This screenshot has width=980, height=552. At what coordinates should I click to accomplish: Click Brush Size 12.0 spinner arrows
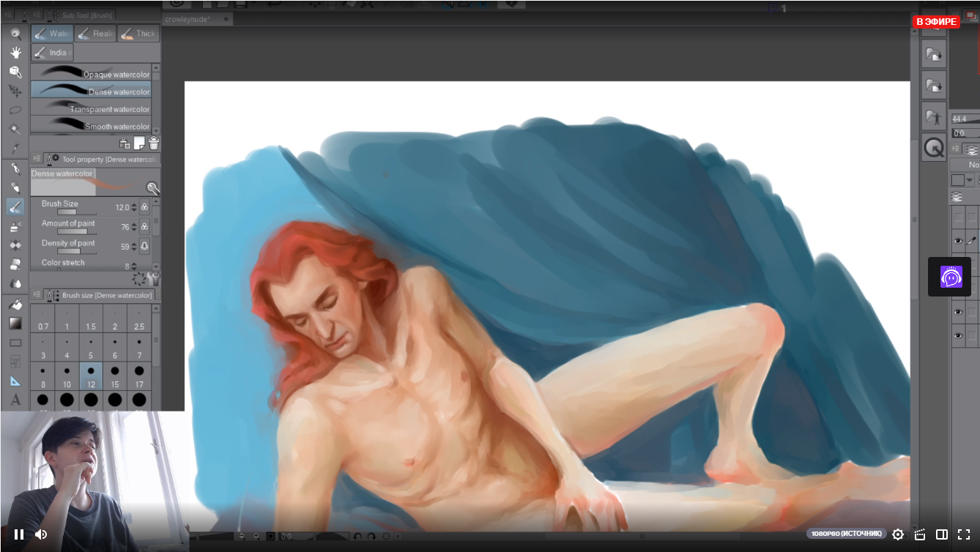pos(134,207)
